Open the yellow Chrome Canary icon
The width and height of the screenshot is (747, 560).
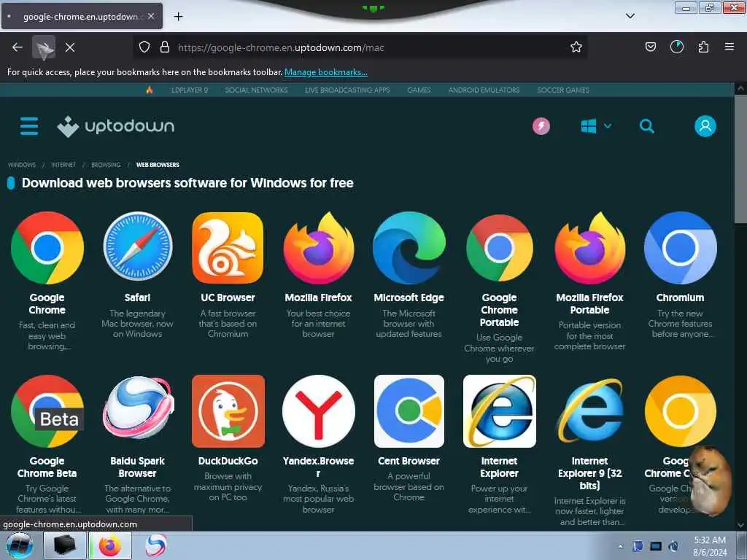pyautogui.click(x=681, y=411)
